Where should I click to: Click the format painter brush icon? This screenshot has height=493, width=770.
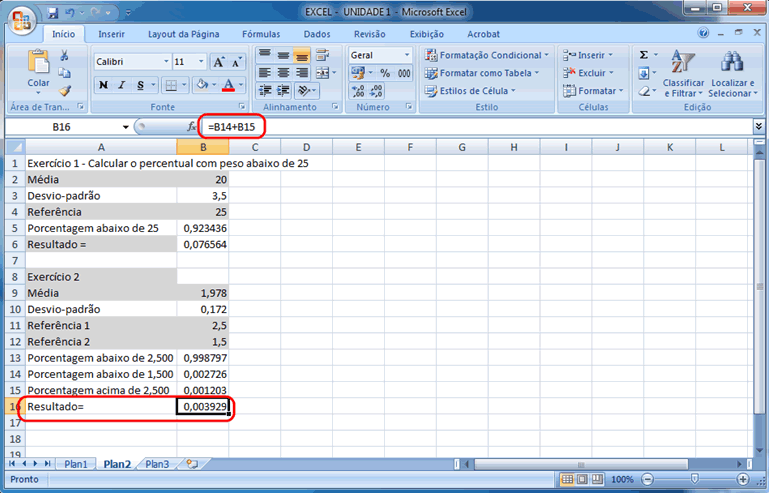coord(65,90)
